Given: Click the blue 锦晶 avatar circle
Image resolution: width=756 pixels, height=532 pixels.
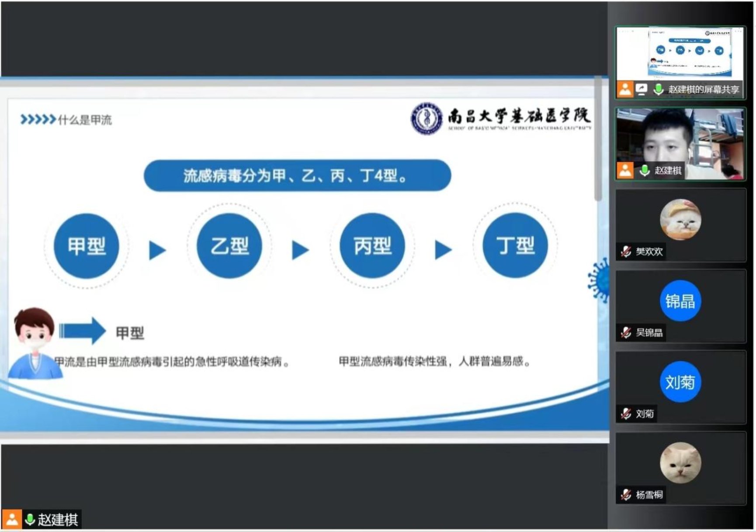Looking at the screenshot, I should point(680,301).
